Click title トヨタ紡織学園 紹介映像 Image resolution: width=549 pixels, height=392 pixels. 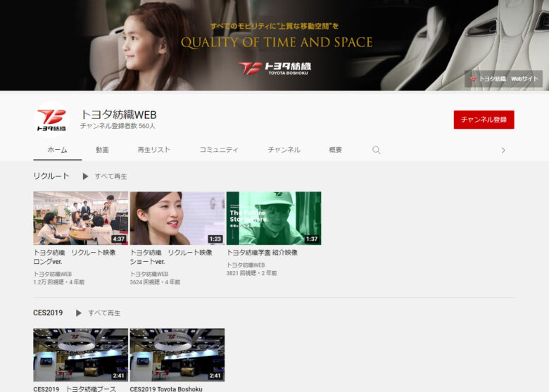pos(263,253)
